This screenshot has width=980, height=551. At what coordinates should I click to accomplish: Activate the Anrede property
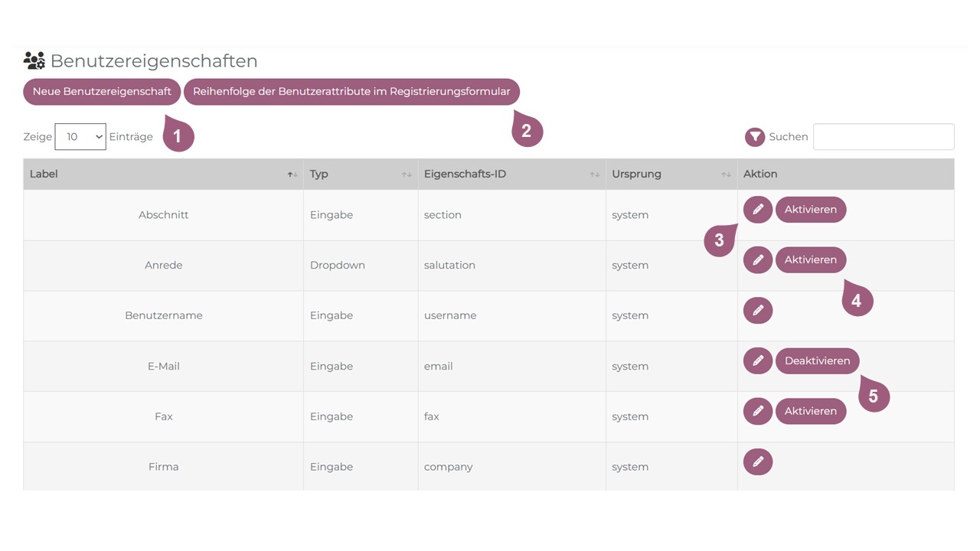click(810, 260)
